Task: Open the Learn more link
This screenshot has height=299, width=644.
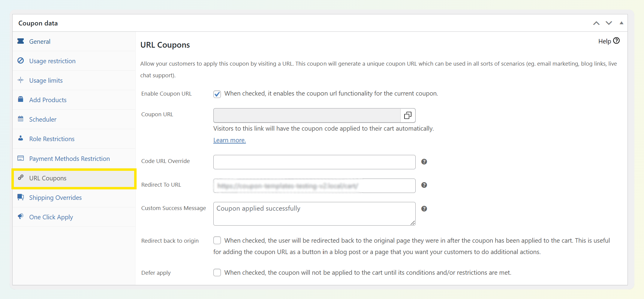Action: point(229,140)
